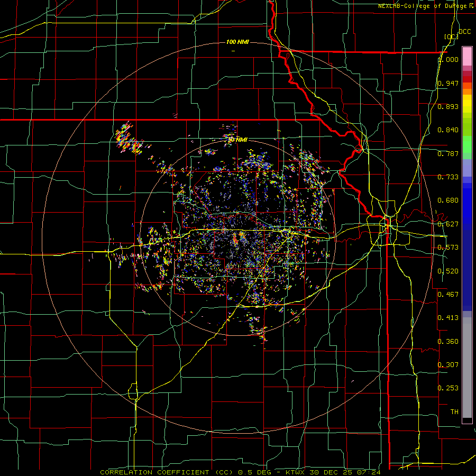The width and height of the screenshot is (476, 476).
Task: Pick the red swatch near 0.947
Action: tap(467, 79)
